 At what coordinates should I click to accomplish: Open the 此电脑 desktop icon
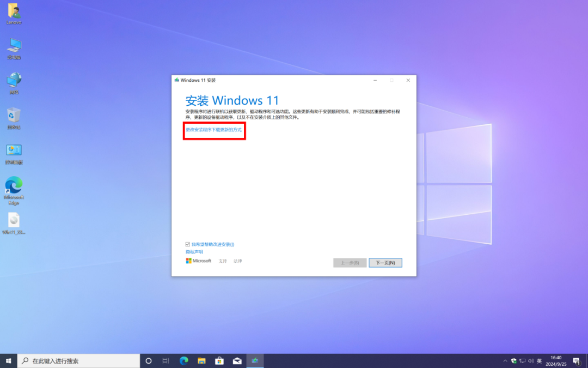(14, 49)
